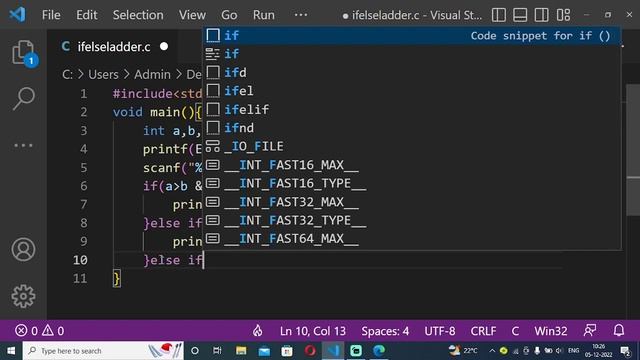Show additional activity bar views (ellipsis)
This screenshot has height=360, width=640.
coord(23,145)
